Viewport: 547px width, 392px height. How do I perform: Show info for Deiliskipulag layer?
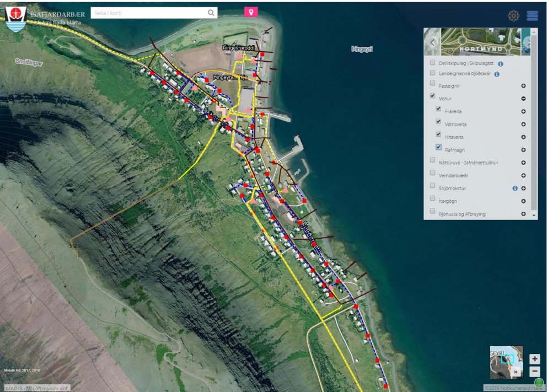pyautogui.click(x=501, y=64)
